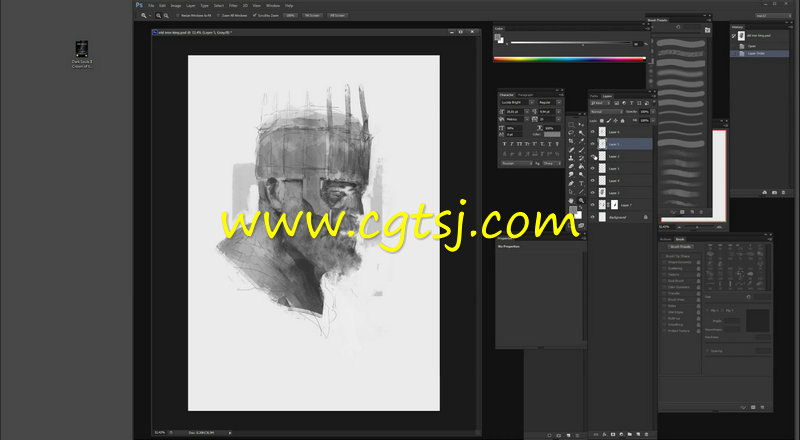Click the lock all icon in Layers

pyautogui.click(x=622, y=120)
